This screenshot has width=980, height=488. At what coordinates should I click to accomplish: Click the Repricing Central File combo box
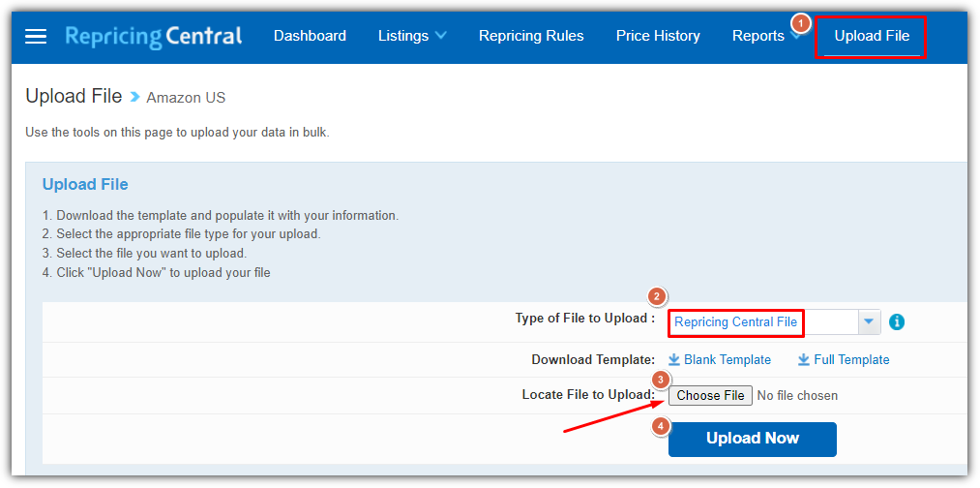[x=774, y=322]
